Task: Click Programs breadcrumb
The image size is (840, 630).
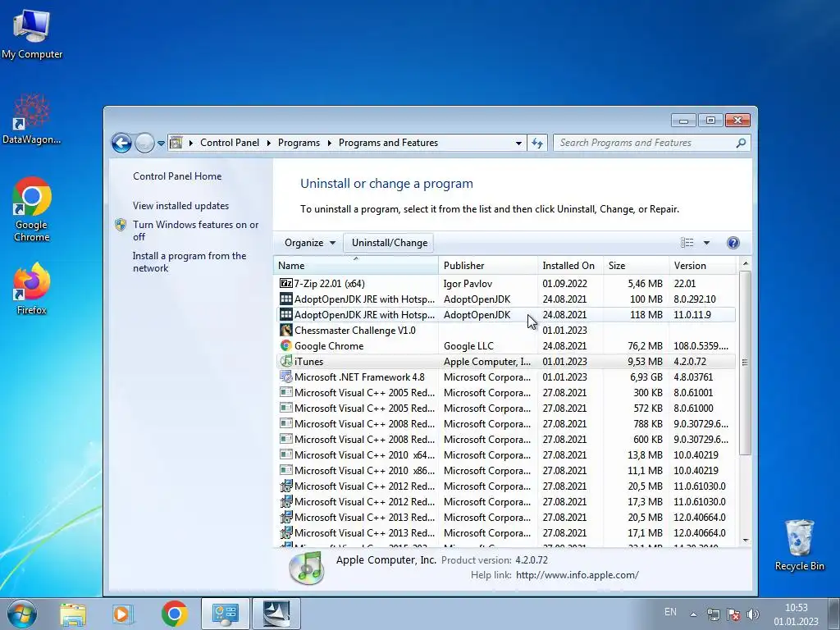Action: (299, 143)
